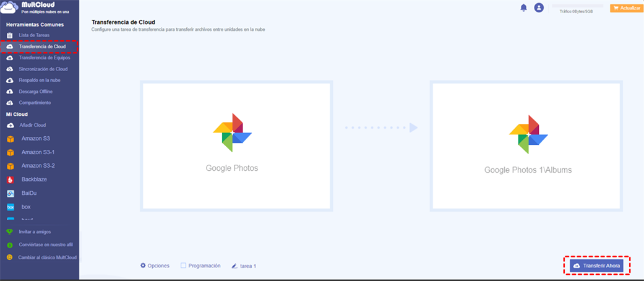Viewport: 644px width, 281px height.
Task: Open Compartimiento section
Action: pyautogui.click(x=35, y=103)
